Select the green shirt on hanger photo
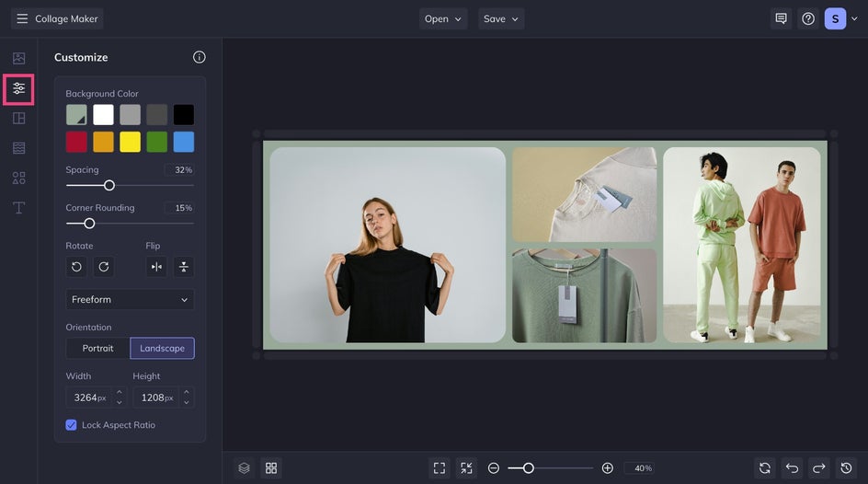The image size is (868, 484). [x=585, y=295]
